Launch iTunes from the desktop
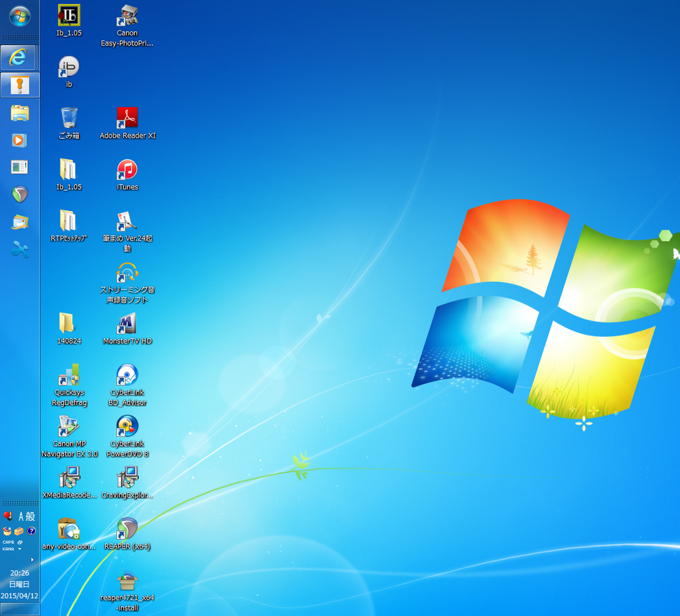This screenshot has width=680, height=616. click(x=127, y=174)
